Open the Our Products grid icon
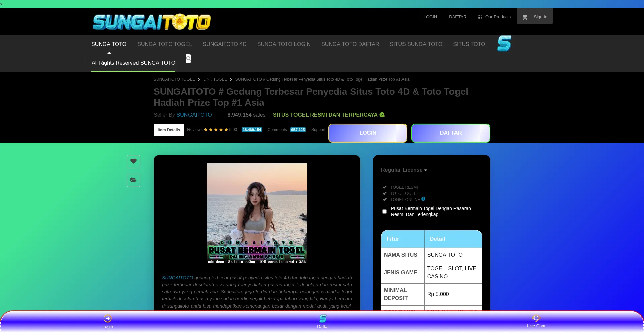 tap(479, 17)
